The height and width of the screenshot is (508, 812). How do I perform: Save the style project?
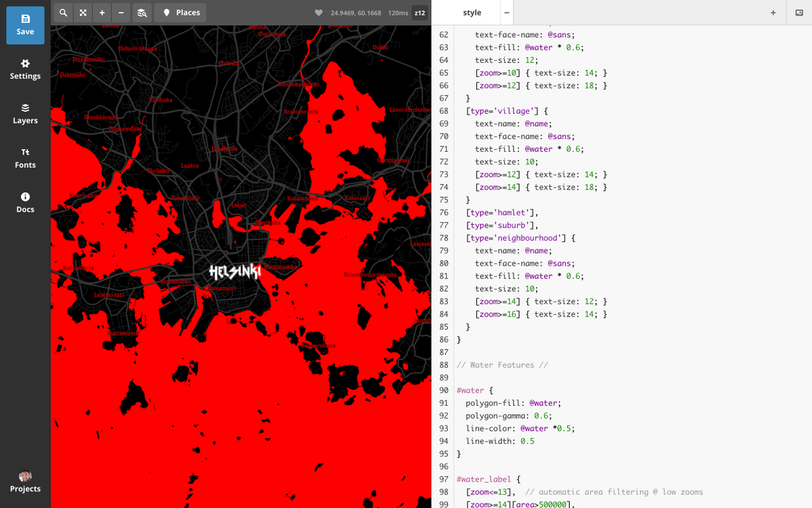(x=25, y=25)
